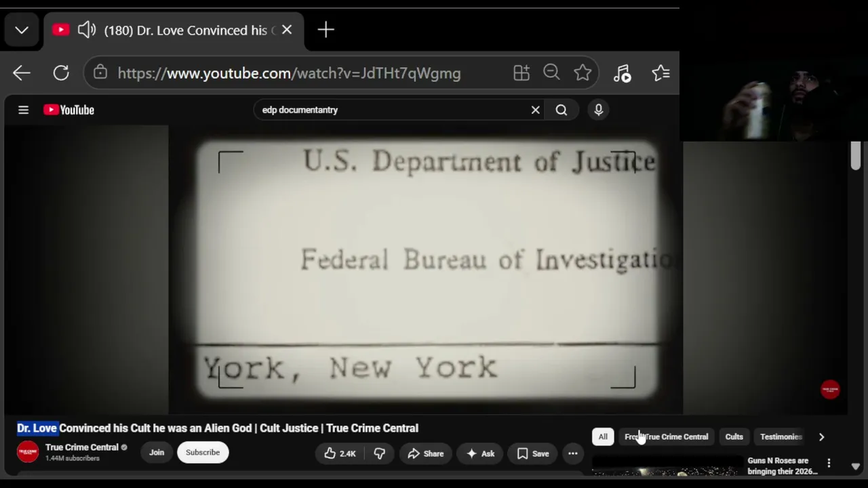Save the video to a playlist
868x488 pixels.
(x=533, y=453)
